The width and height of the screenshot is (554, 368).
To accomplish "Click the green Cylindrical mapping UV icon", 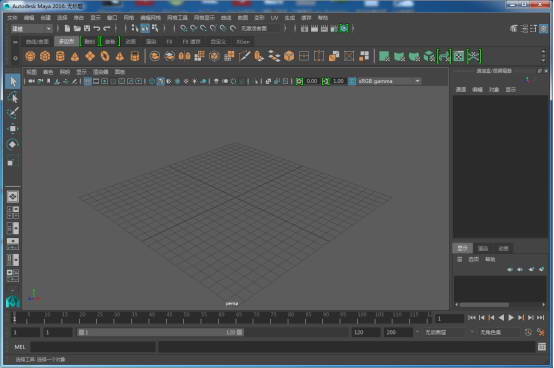I will (399, 56).
